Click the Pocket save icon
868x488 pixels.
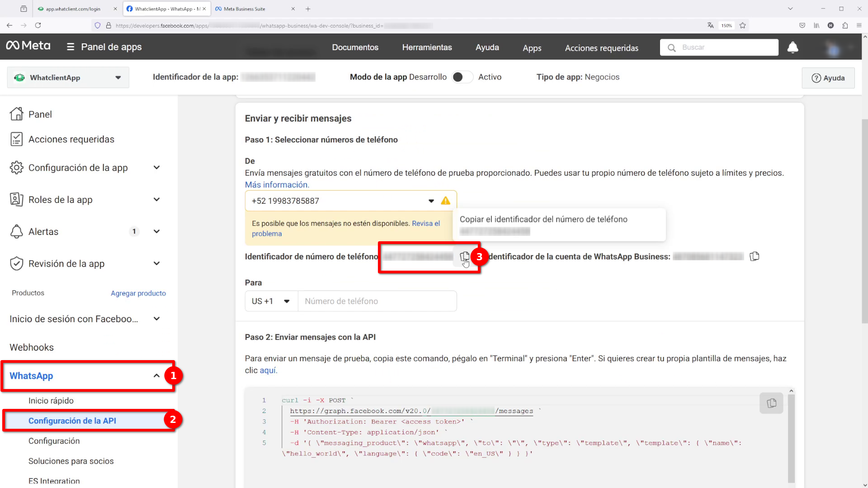(x=802, y=25)
